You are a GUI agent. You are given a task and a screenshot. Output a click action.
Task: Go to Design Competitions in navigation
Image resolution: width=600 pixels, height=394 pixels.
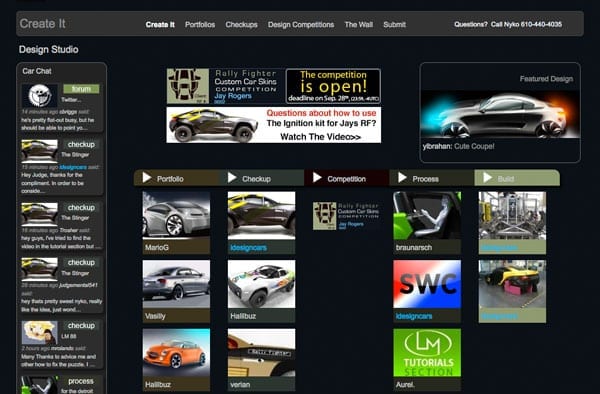point(301,24)
